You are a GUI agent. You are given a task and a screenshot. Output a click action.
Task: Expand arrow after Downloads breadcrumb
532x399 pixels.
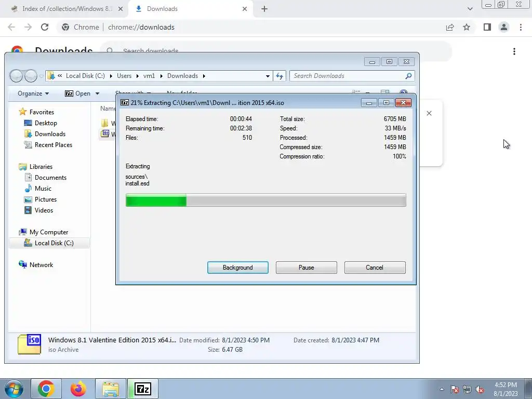pos(204,76)
